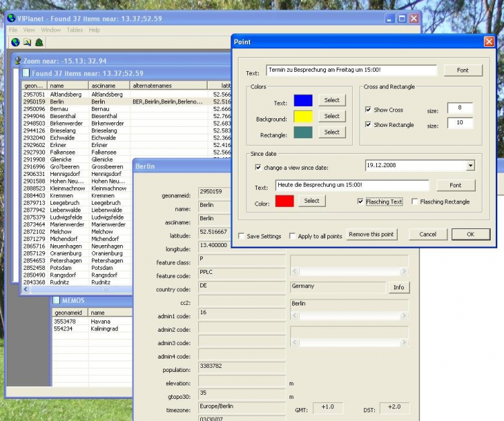Screen dimensions: 504x421
Task: Click the MEMOS window icon
Action: (56, 300)
